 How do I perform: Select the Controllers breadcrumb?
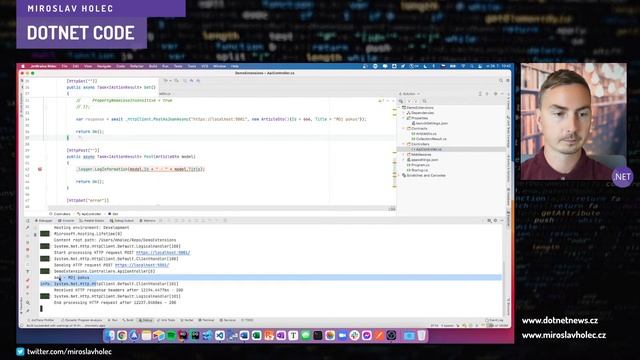click(x=60, y=214)
